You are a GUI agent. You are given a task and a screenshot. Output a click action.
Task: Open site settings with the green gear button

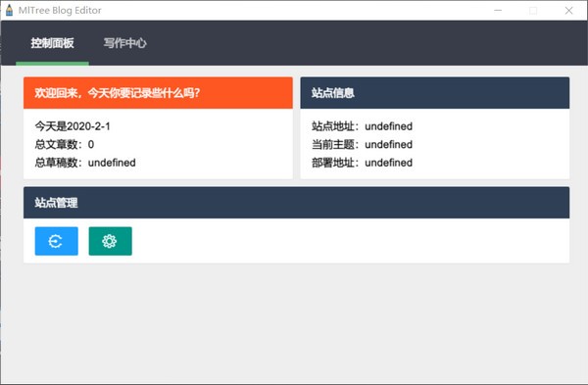(110, 241)
